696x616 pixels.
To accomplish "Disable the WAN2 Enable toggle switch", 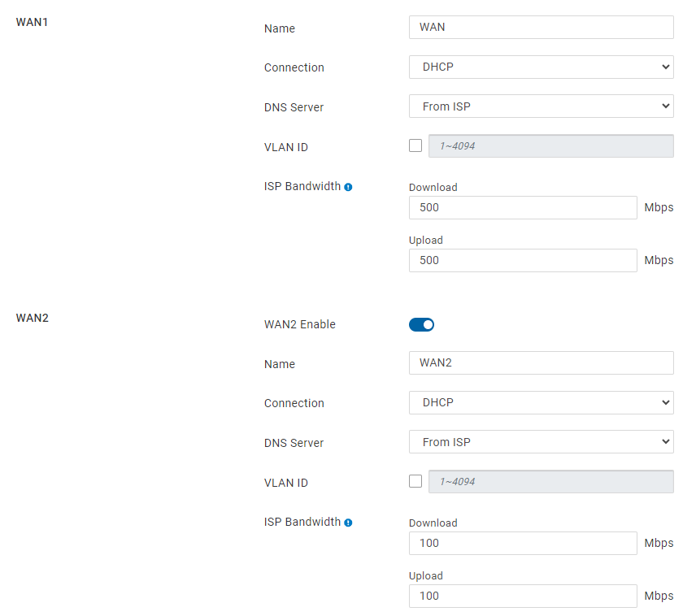I will click(x=421, y=325).
